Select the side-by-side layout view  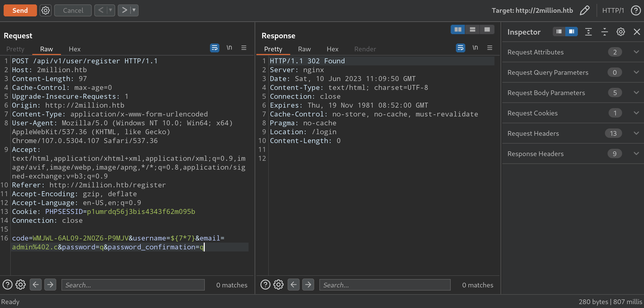[x=458, y=29]
